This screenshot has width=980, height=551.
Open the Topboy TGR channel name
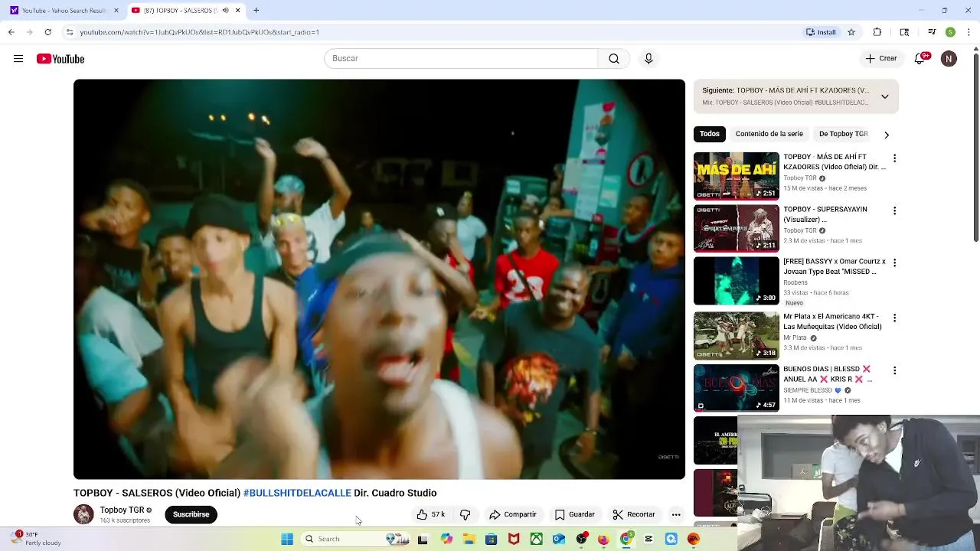click(122, 510)
